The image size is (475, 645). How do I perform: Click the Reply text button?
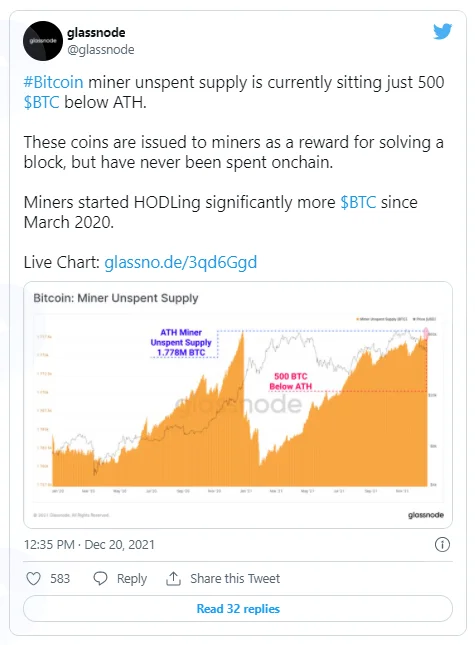point(132,578)
